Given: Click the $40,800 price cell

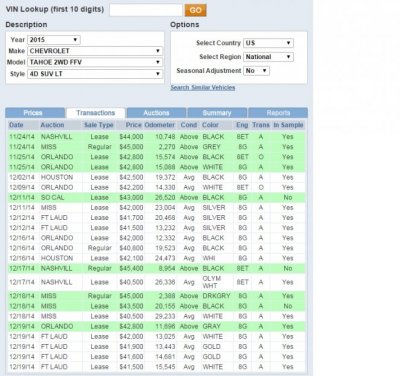Looking at the screenshot, I should point(131,248).
